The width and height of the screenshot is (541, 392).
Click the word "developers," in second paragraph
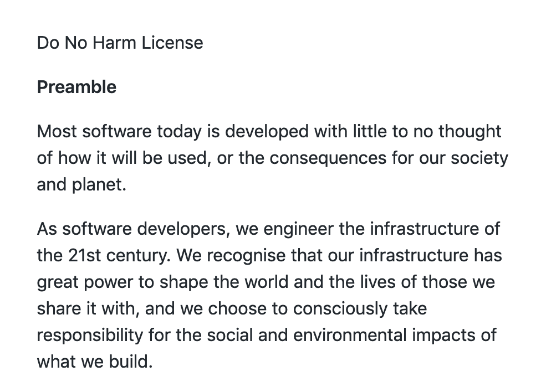pyautogui.click(x=183, y=230)
